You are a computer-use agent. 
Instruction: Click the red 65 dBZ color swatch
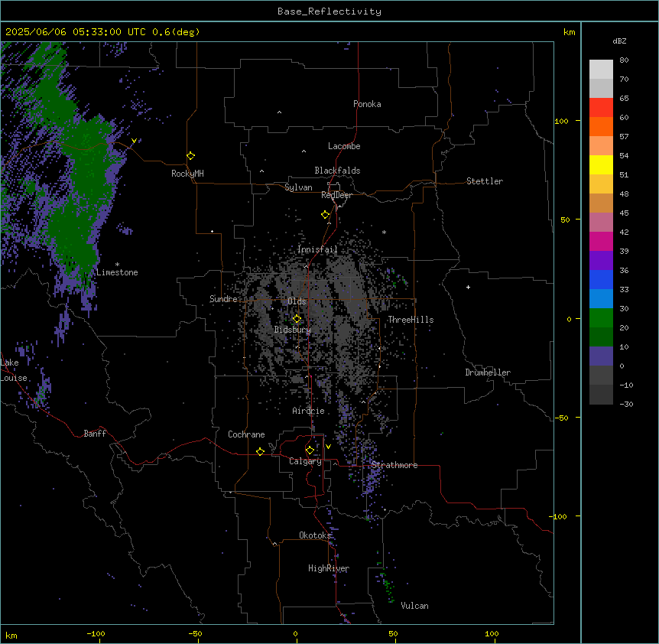(601, 107)
